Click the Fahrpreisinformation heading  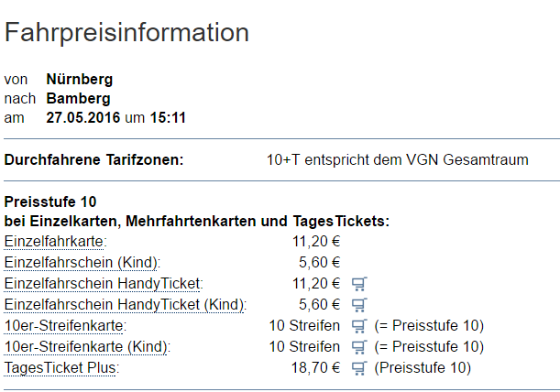(x=126, y=33)
